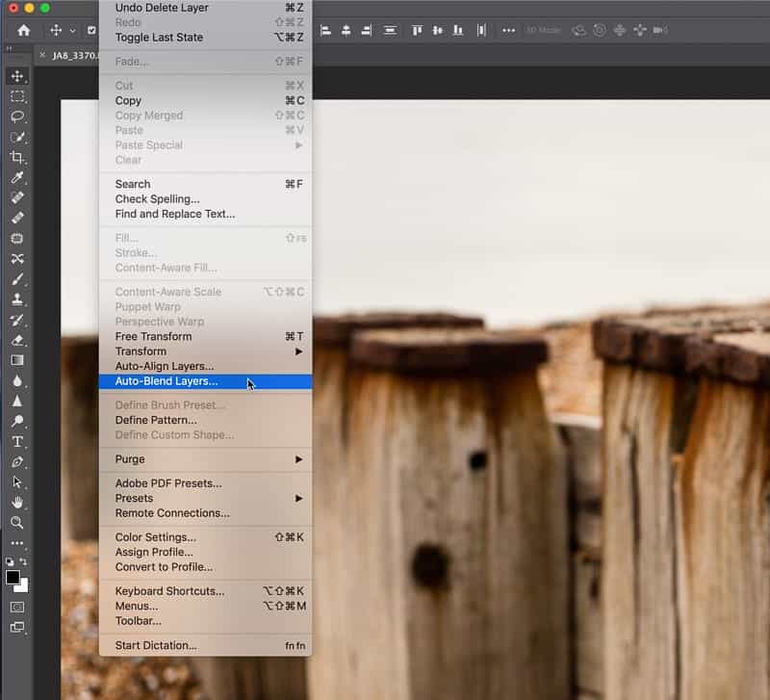Select the Spot Healing Brush tool
Screen dimensions: 770x700
(x=17, y=197)
